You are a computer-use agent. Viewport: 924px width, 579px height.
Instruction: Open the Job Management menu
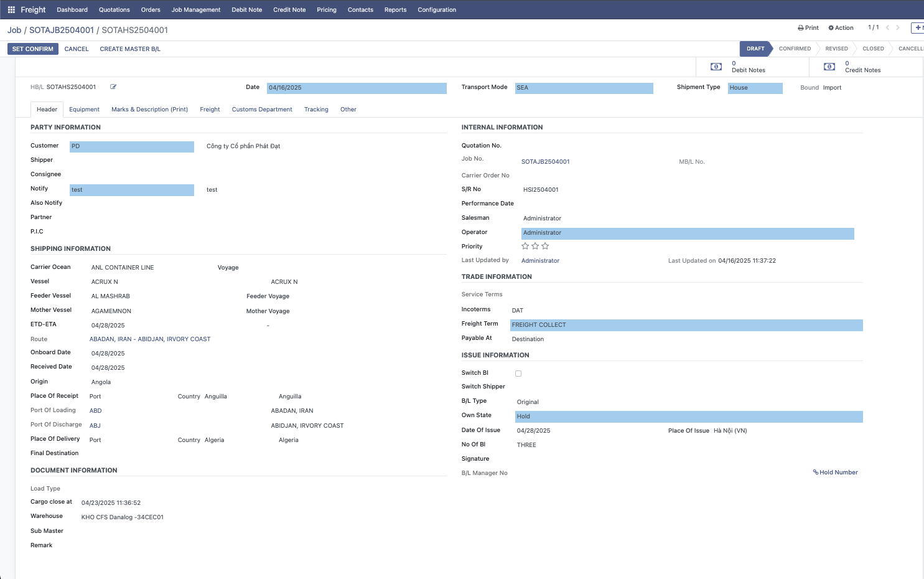point(196,10)
